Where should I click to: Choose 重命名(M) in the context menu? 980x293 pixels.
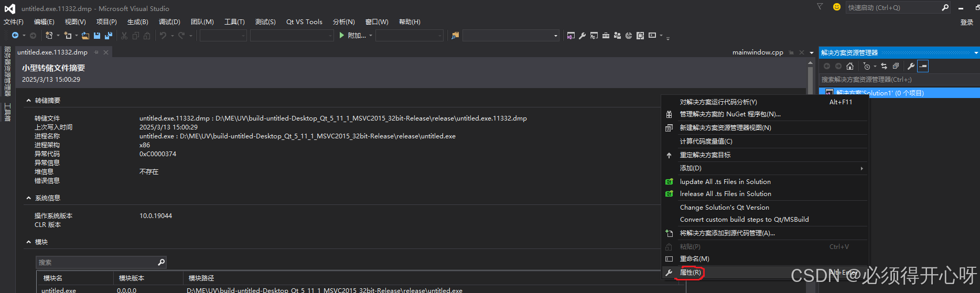(x=765, y=259)
